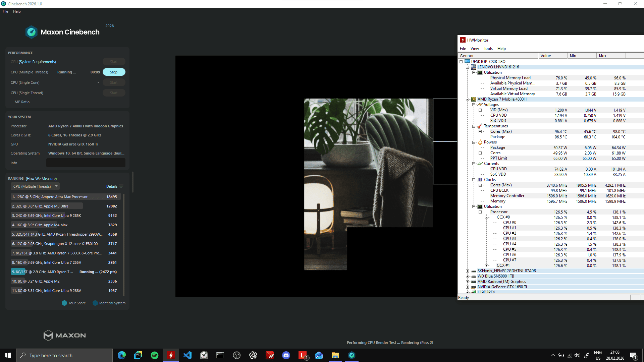The image size is (644, 362).
Task: Open Cinebench Help menu
Action: click(x=17, y=11)
